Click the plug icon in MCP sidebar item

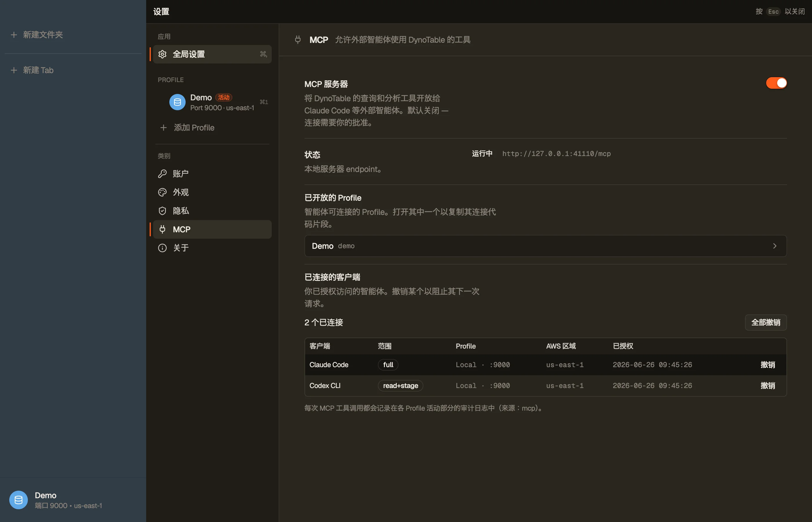162,229
